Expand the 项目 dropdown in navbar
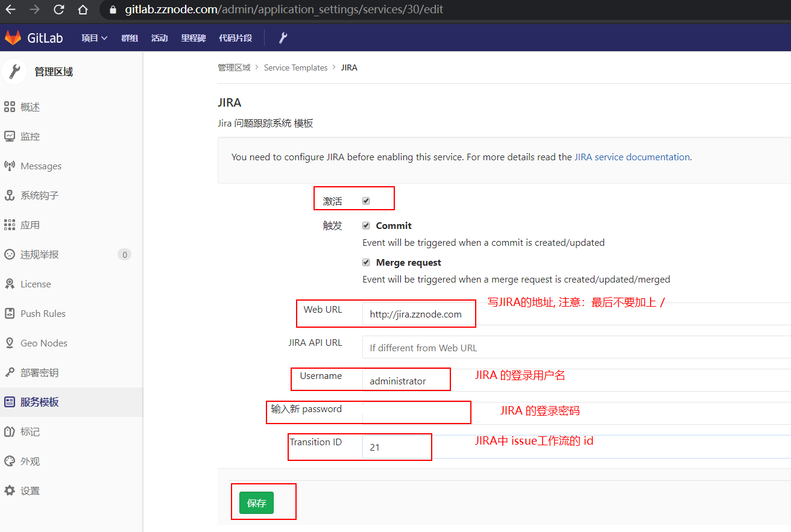This screenshot has height=532, width=791. click(95, 38)
